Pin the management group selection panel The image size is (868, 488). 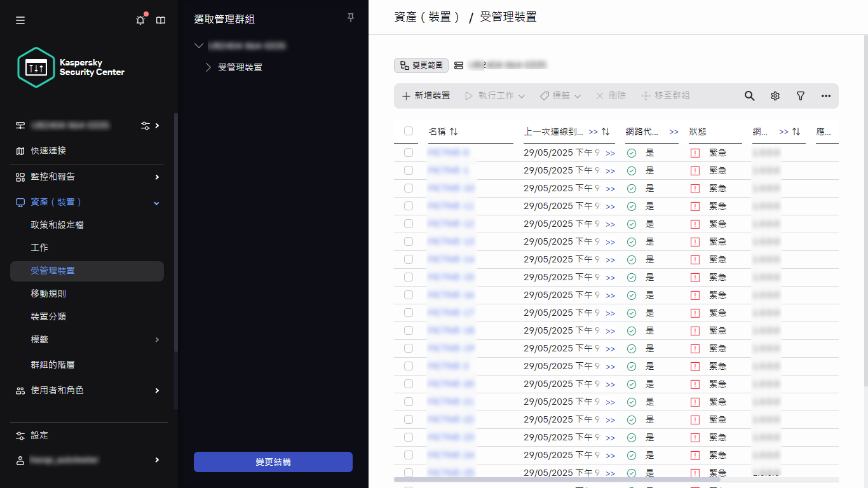click(x=350, y=18)
